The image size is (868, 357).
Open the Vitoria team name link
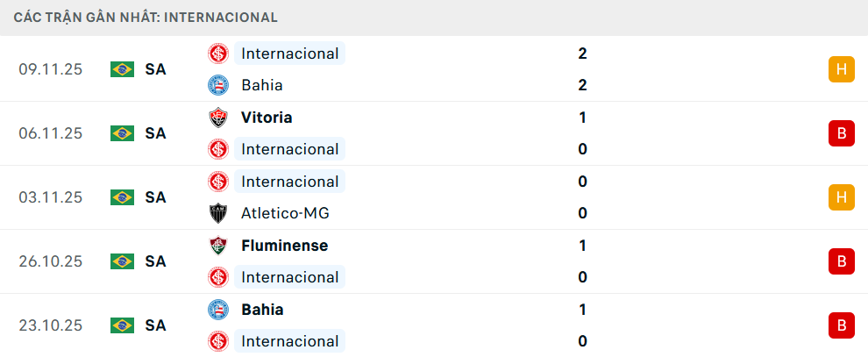(x=267, y=118)
